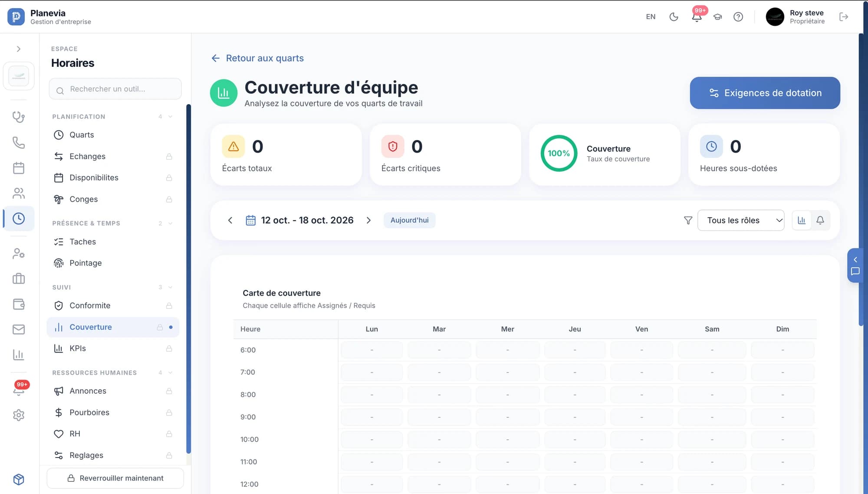The height and width of the screenshot is (494, 868).
Task: Click Reverrouiller maintenant button
Action: point(115,478)
